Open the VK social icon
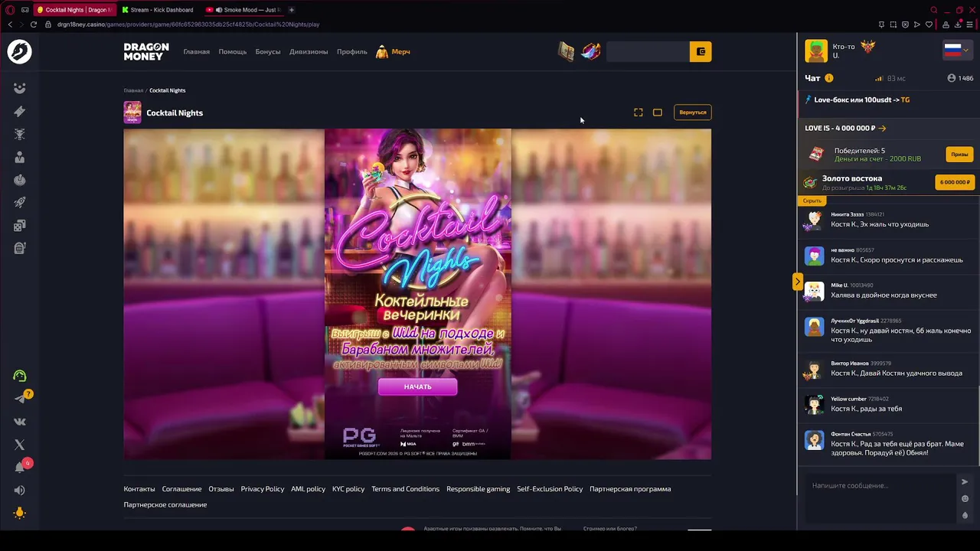The height and width of the screenshot is (551, 980). coord(20,422)
